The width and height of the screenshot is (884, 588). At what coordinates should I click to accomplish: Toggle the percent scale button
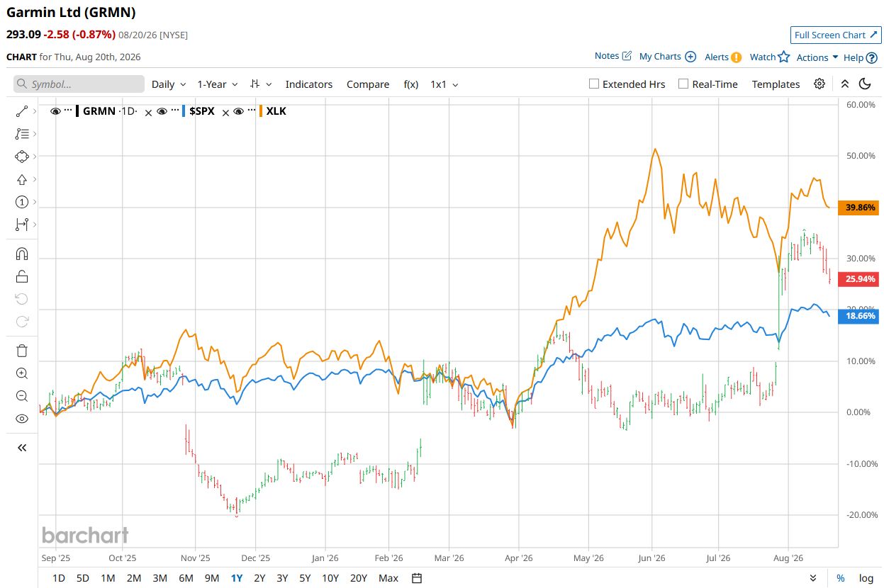tap(841, 578)
